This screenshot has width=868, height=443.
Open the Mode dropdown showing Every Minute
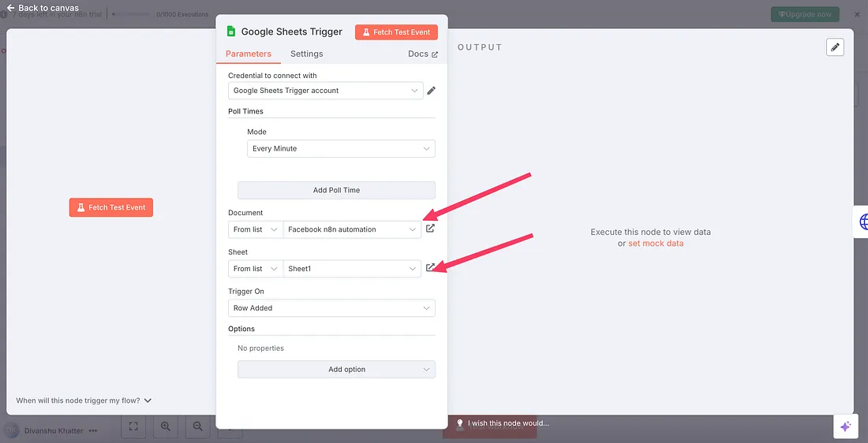(341, 148)
